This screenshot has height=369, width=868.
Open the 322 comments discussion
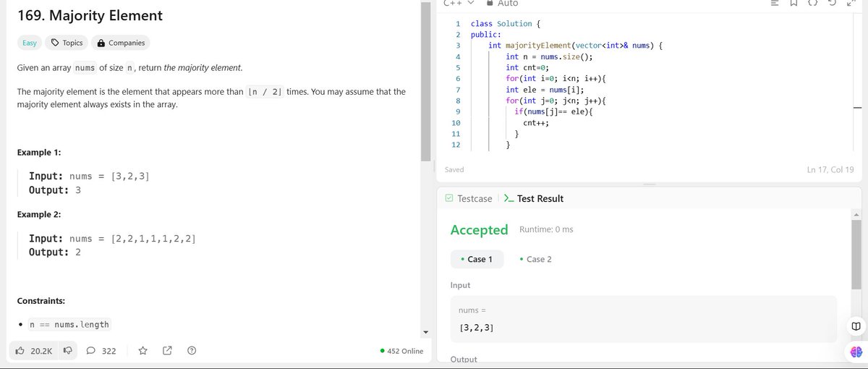click(x=101, y=351)
